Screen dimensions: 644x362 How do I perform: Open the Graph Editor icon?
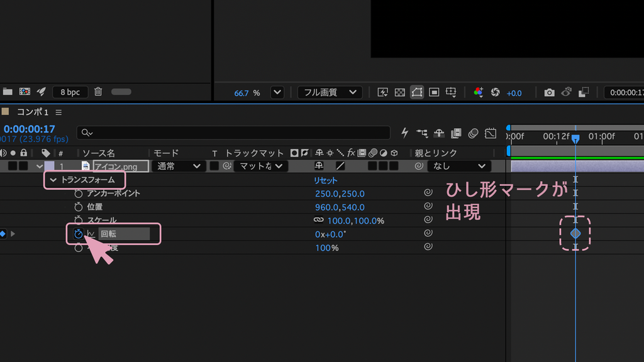click(x=491, y=133)
